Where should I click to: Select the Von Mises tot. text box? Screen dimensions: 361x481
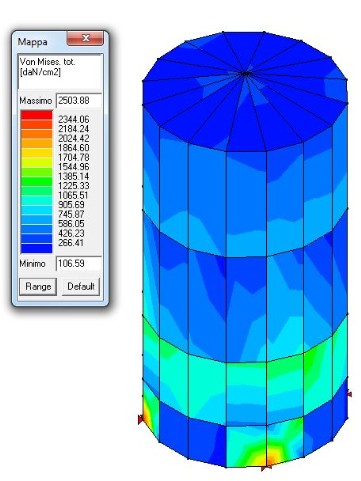click(60, 72)
